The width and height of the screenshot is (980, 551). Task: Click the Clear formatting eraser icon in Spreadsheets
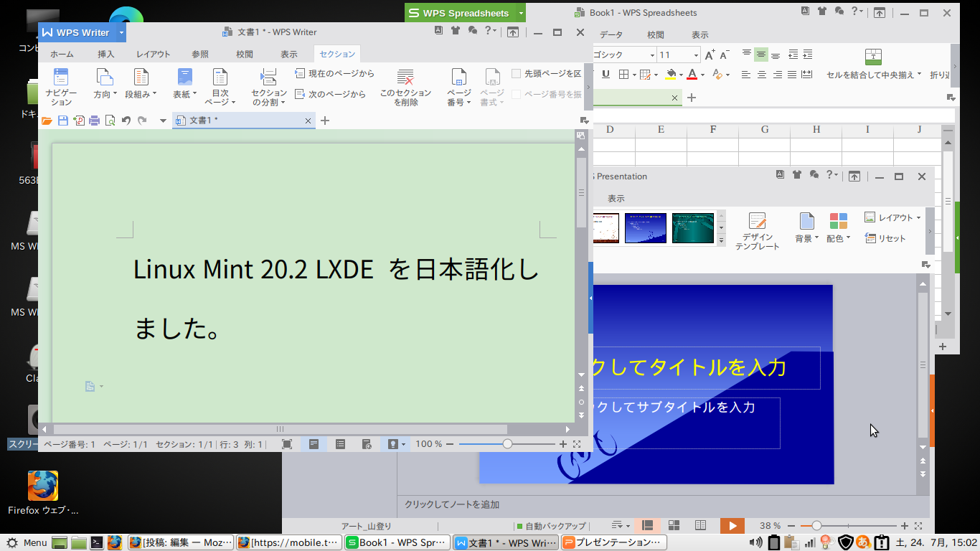point(718,74)
